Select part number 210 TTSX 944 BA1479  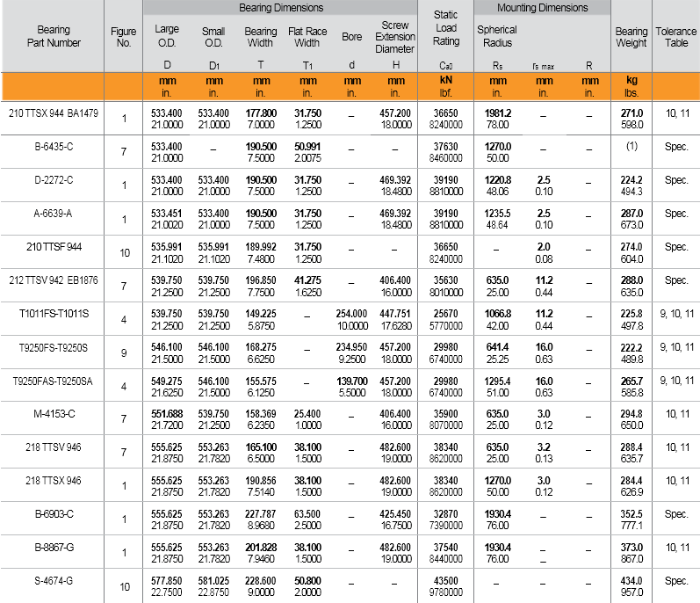(53, 113)
